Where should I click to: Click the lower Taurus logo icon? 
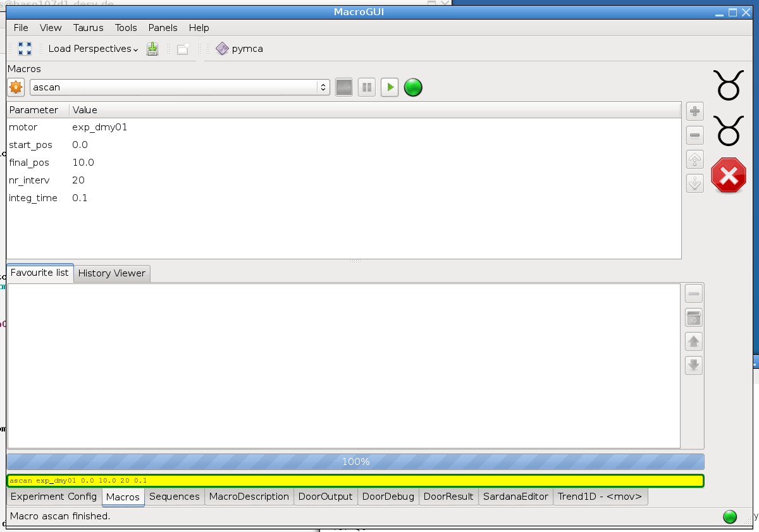click(x=729, y=130)
